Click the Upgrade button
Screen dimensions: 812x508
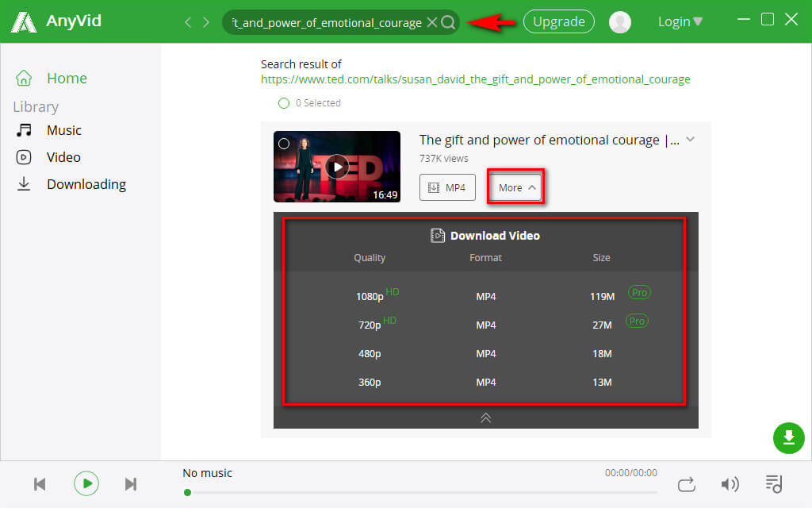(559, 21)
